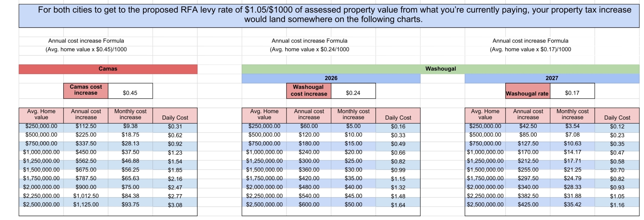Click formula text '(Avg. home value x $0.24/1000'

310,50
